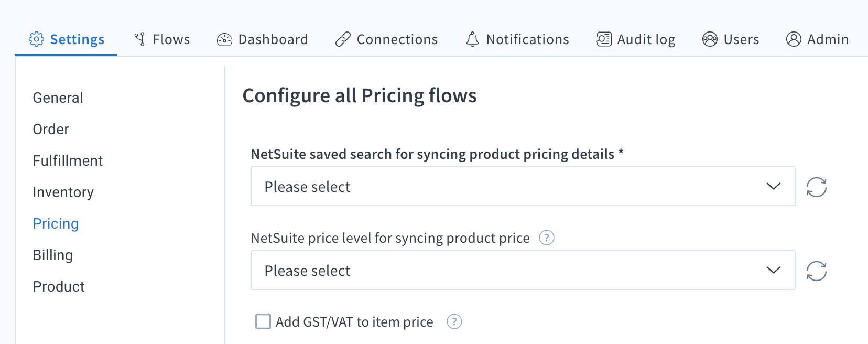Open the price level dropdown
The image size is (868, 344).
(523, 270)
